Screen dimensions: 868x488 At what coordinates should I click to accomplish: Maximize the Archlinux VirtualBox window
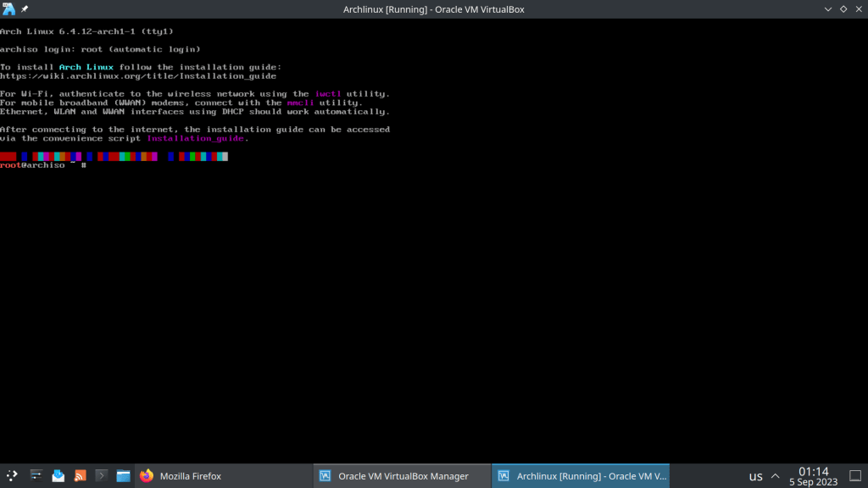tap(843, 8)
